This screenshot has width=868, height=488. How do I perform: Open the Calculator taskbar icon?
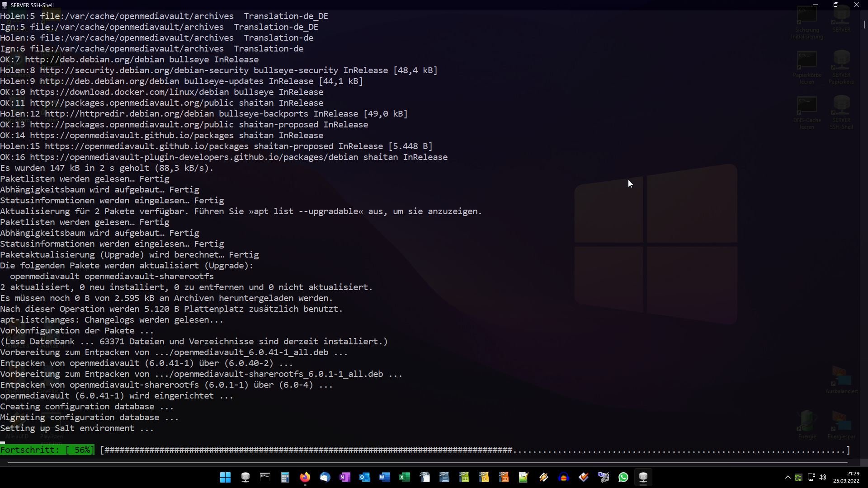(285, 477)
